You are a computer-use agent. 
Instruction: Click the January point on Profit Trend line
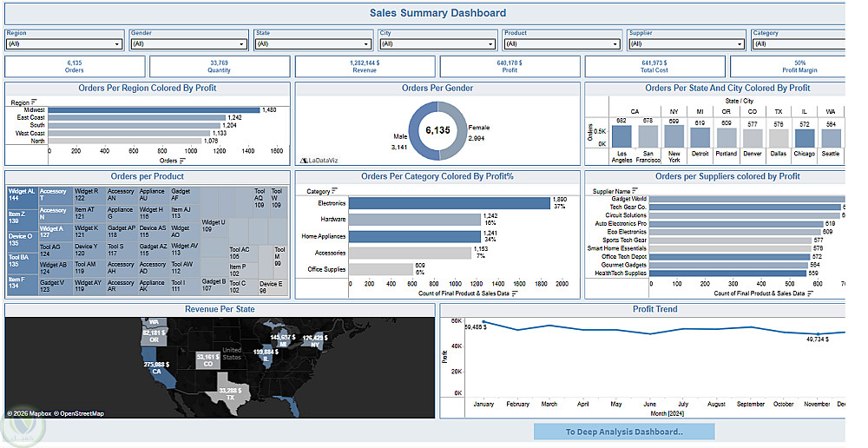tap(483, 322)
